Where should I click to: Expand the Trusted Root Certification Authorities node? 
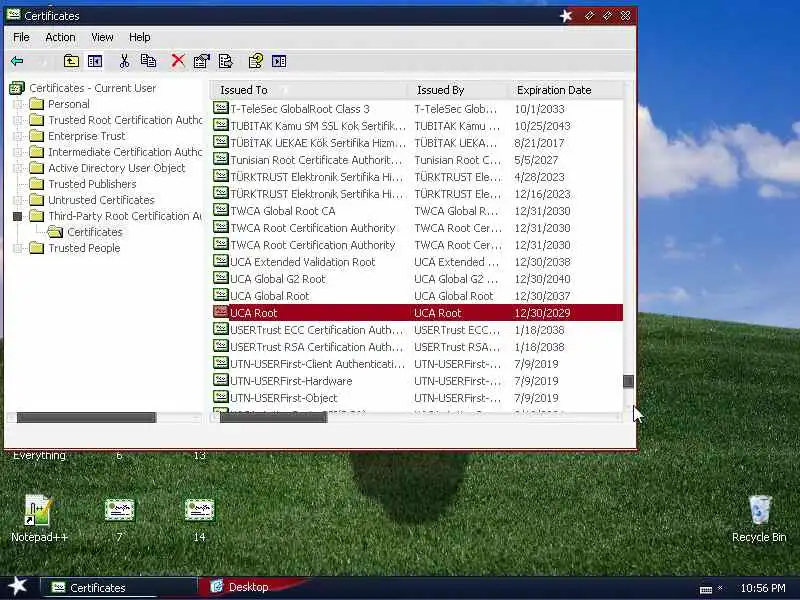pyautogui.click(x=18, y=120)
